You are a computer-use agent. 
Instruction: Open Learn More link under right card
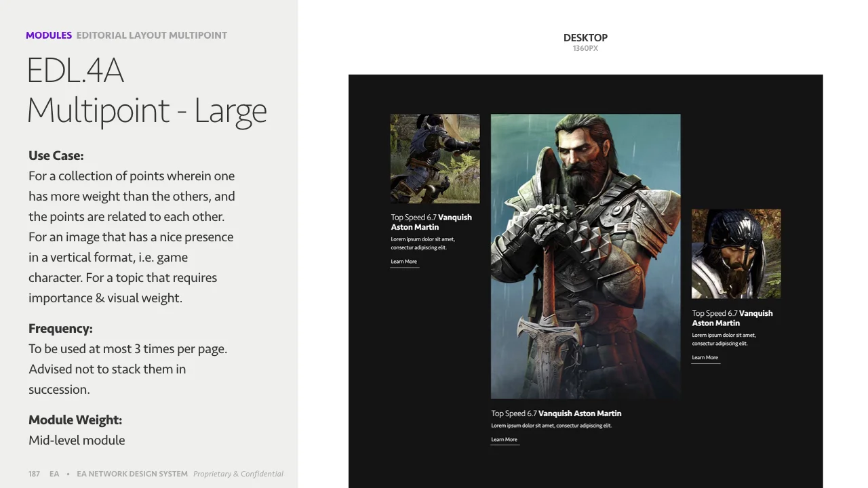point(705,357)
